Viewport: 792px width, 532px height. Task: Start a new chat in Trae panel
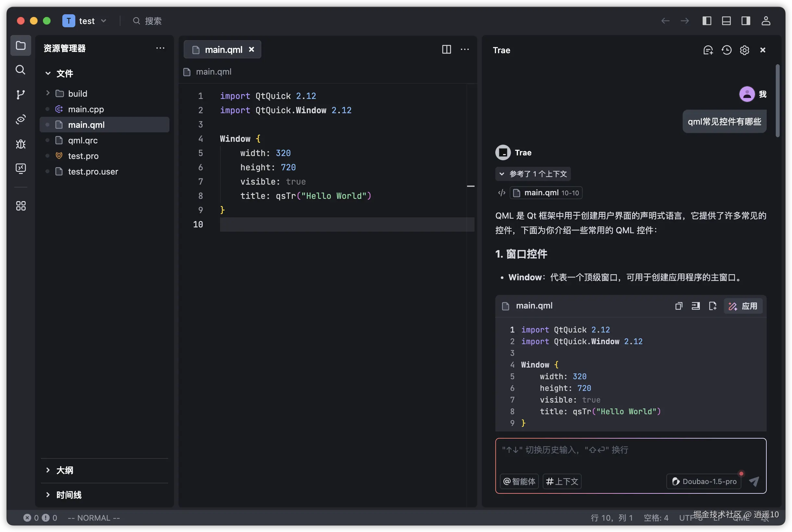[708, 50]
